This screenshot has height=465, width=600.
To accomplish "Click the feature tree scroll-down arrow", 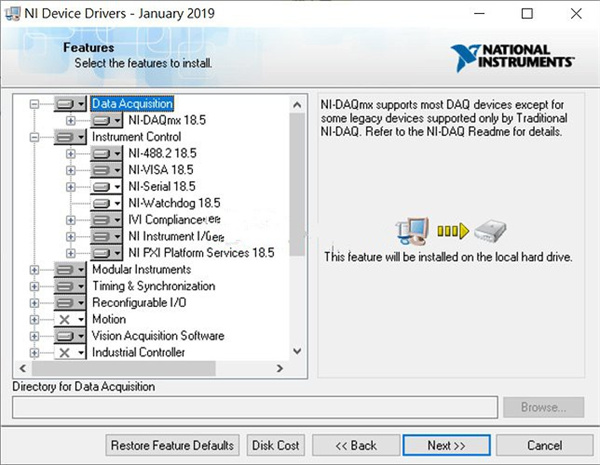I will (297, 351).
